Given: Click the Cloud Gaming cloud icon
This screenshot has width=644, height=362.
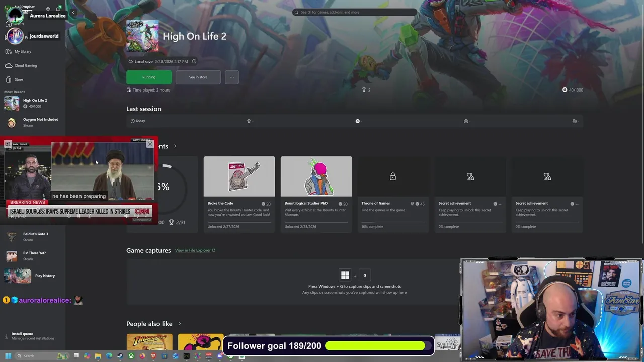Looking at the screenshot, I should pos(9,65).
